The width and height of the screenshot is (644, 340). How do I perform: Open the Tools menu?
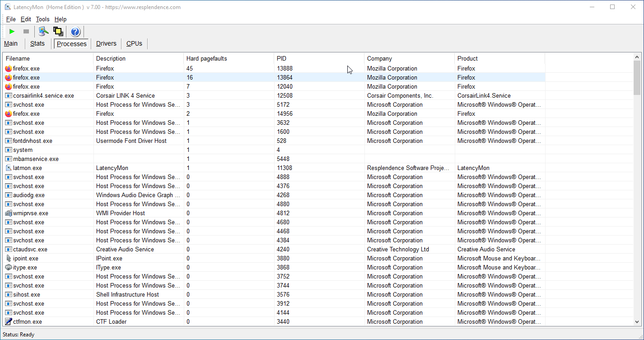pyautogui.click(x=42, y=19)
